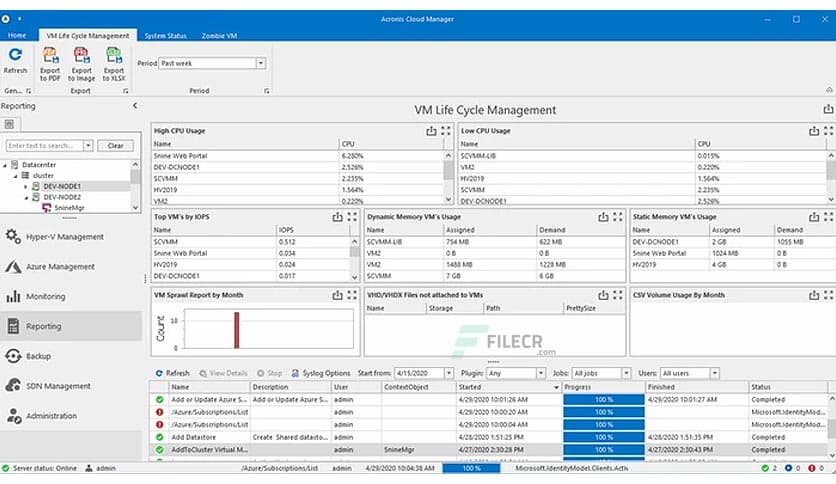836x484 pixels.
Task: Open the Jobs filter dropdown
Action: pos(626,373)
